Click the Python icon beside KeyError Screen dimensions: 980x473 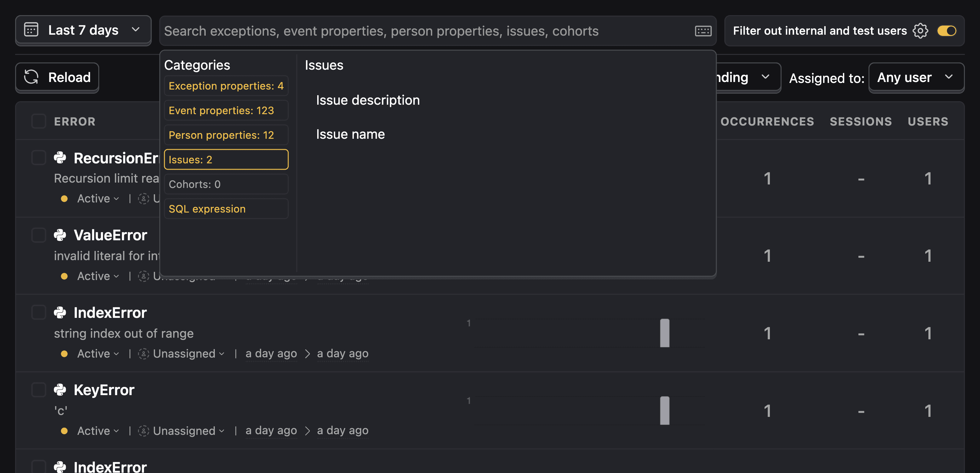click(x=60, y=390)
